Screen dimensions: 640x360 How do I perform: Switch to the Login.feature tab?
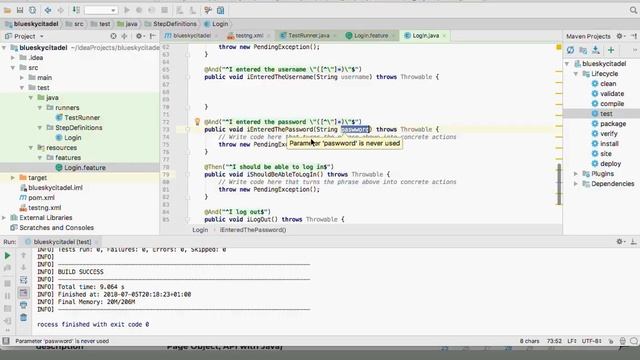(371, 36)
